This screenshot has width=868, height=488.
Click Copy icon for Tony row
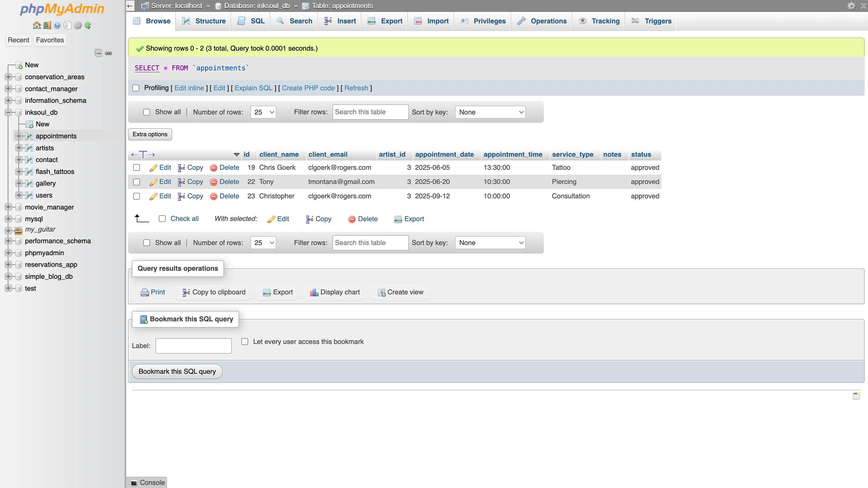click(x=181, y=182)
